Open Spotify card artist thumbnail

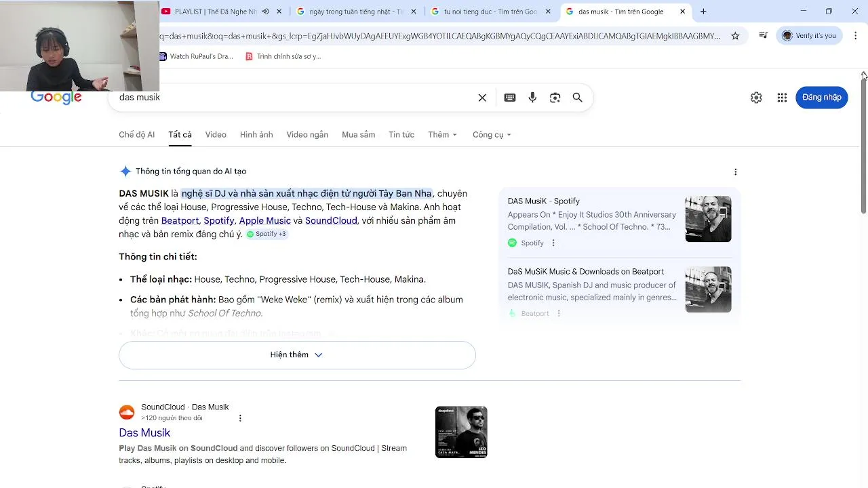tap(709, 219)
